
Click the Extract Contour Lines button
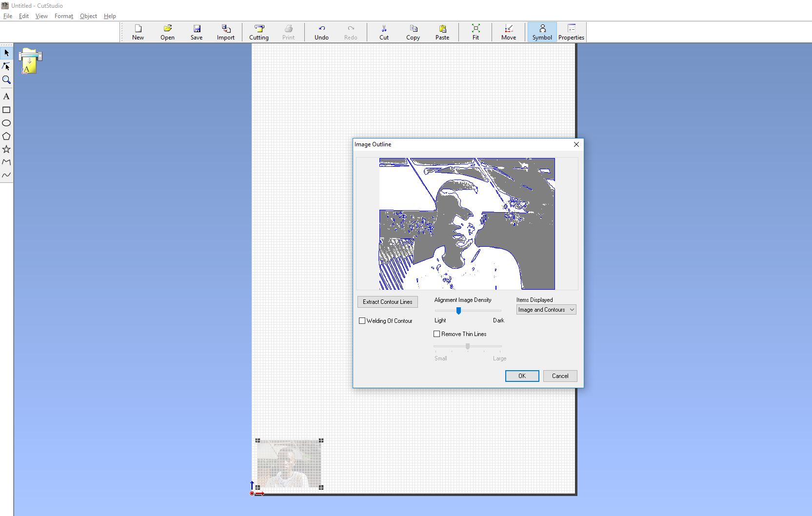(x=388, y=302)
